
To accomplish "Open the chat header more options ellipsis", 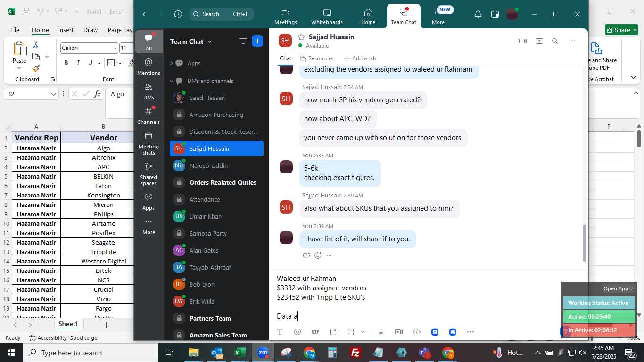I will (x=572, y=41).
